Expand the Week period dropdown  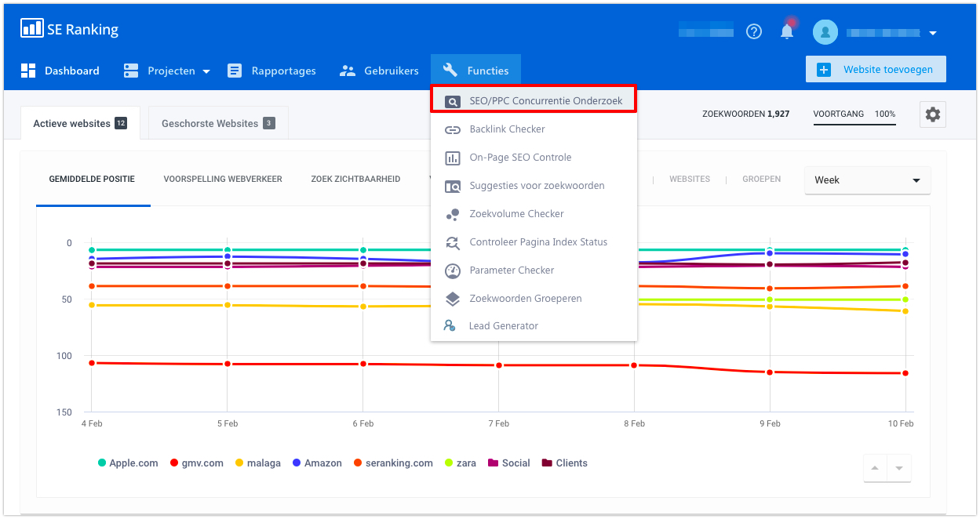pos(867,180)
